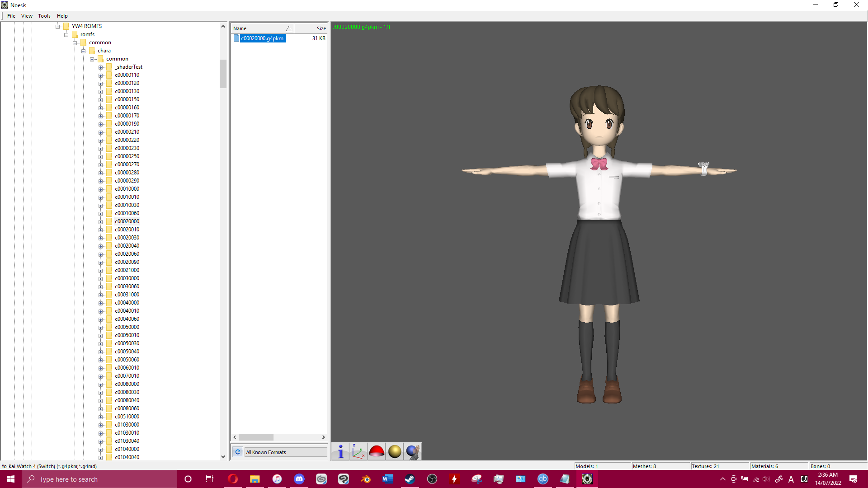Expand the _shaderTest folder node

click(100, 67)
